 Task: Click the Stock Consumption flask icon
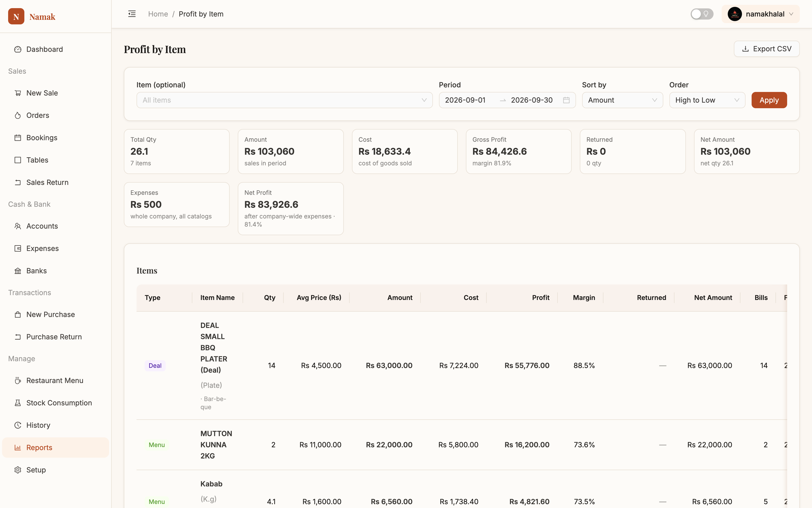tap(18, 403)
